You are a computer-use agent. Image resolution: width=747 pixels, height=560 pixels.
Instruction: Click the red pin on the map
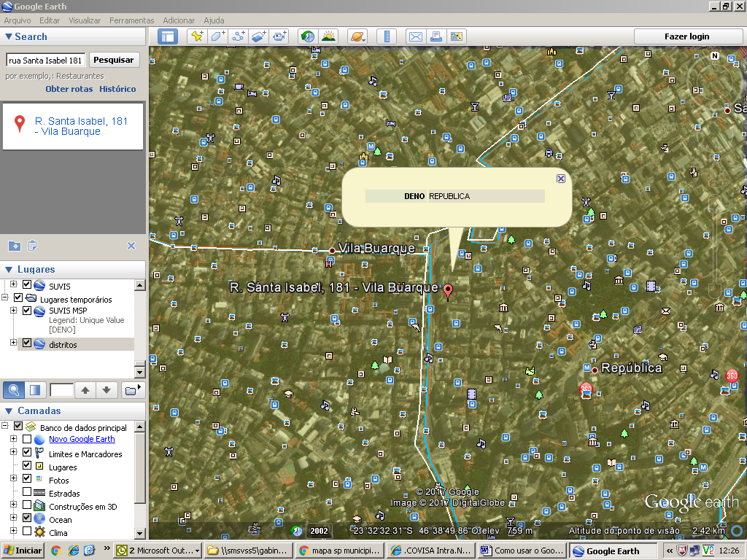[448, 290]
